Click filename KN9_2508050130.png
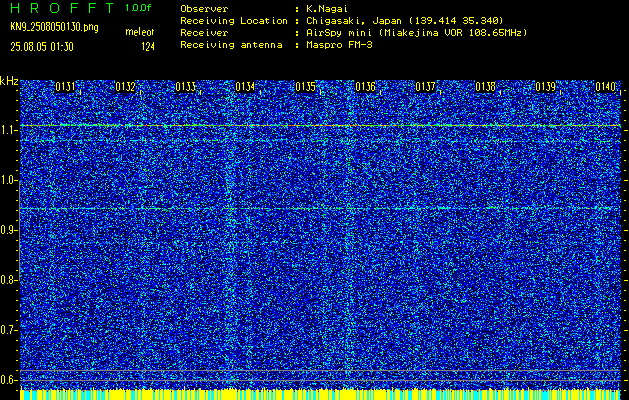Screen dimensions: 629x400 coord(54,27)
